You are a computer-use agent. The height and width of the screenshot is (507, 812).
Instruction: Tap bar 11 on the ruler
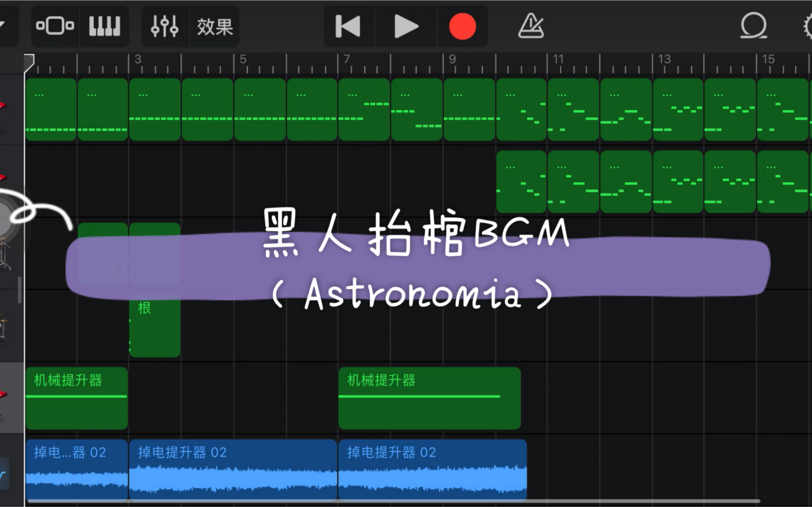tap(558, 60)
